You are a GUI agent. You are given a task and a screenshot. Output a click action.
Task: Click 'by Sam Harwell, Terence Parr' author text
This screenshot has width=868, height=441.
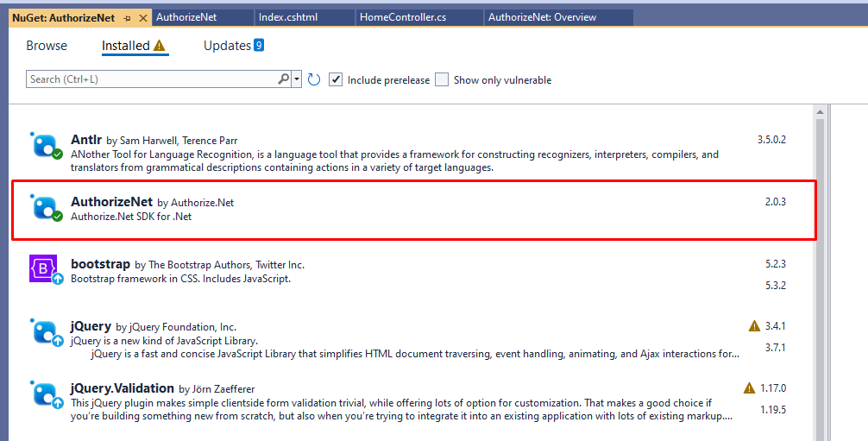click(x=173, y=141)
